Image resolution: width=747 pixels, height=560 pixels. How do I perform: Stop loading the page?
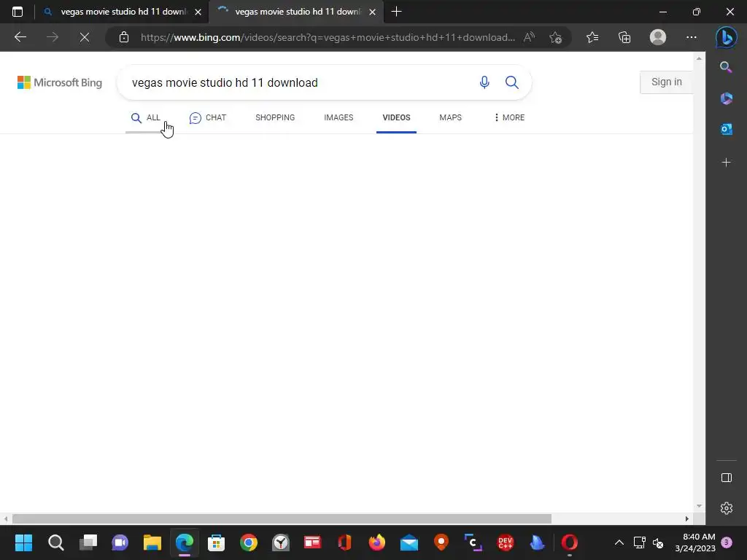point(85,37)
